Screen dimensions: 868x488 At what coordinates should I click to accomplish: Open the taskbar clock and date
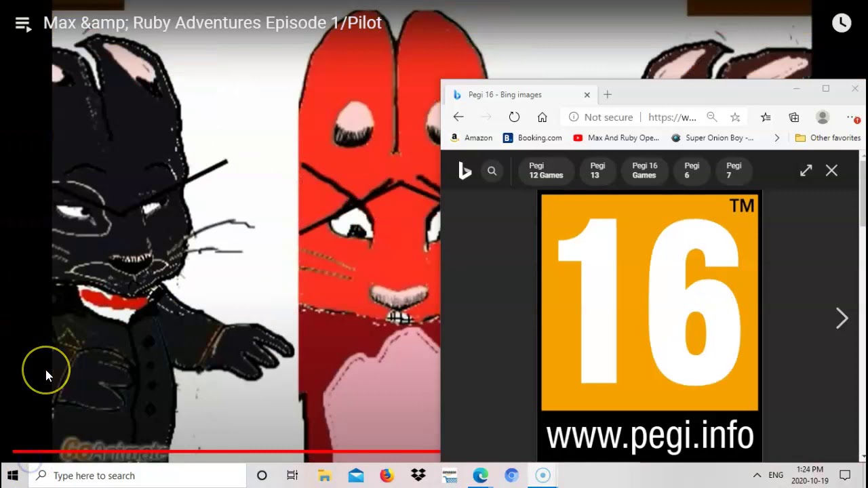click(810, 475)
